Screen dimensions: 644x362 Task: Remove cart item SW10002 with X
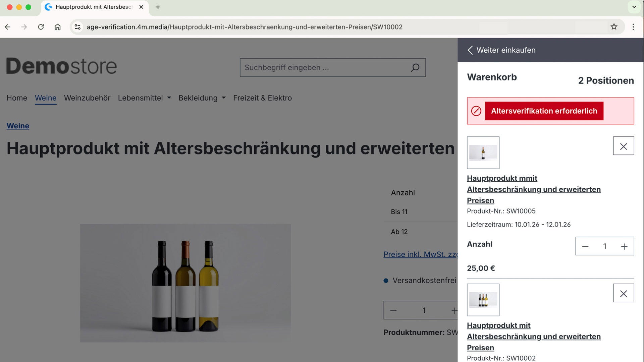[624, 293]
